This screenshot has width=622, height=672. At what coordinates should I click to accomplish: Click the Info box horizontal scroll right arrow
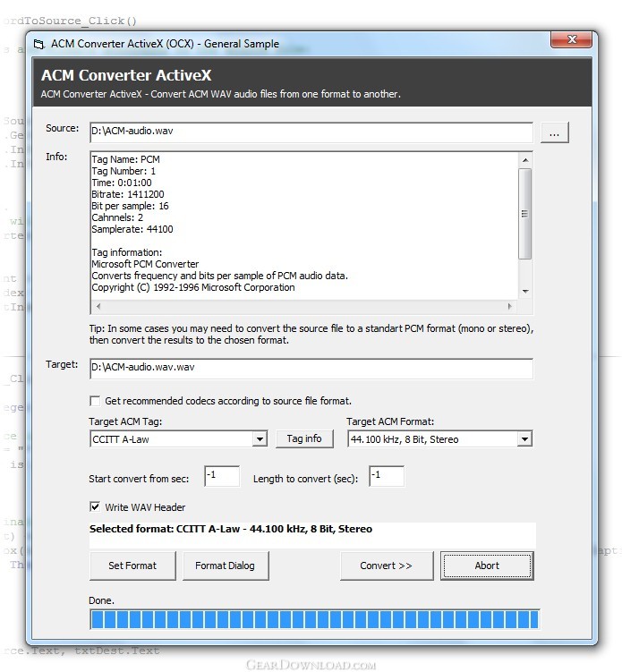coord(510,306)
